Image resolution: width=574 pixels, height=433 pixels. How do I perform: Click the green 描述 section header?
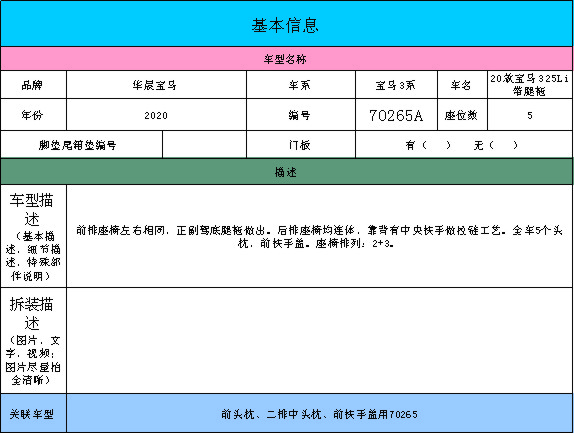(287, 172)
